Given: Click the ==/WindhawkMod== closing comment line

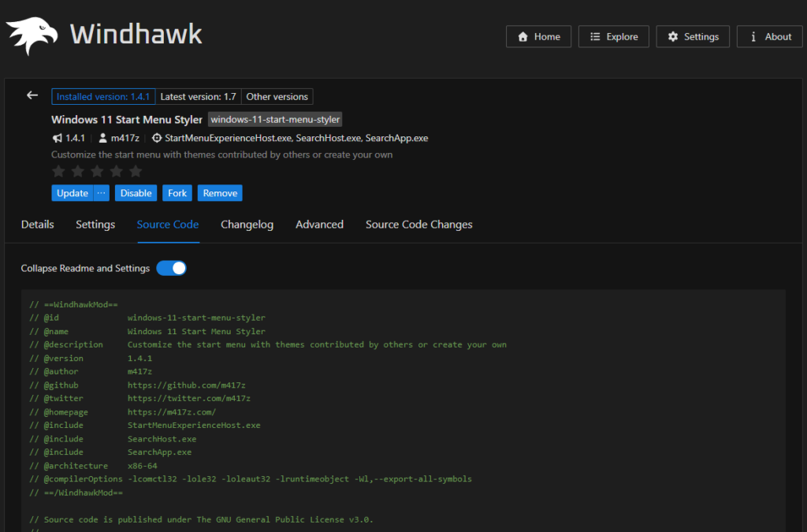Looking at the screenshot, I should [76, 493].
